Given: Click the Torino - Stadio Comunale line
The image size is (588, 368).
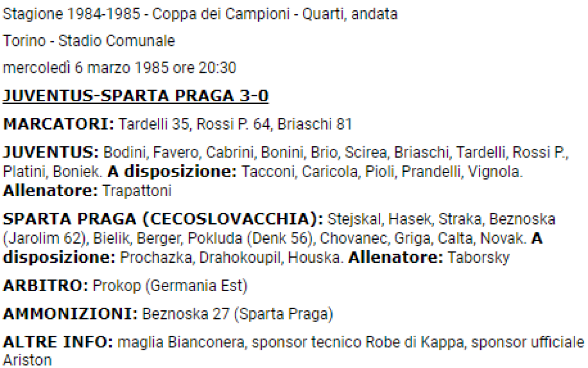Looking at the screenshot, I should pyautogui.click(x=89, y=41).
